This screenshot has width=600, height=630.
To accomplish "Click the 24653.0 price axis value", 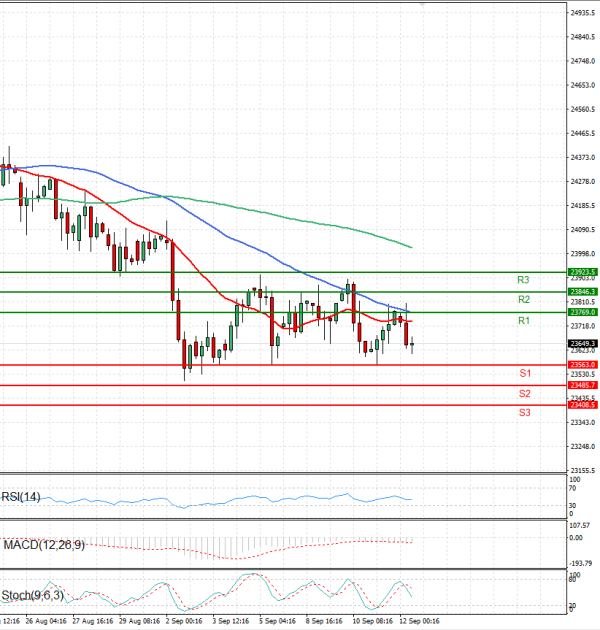I will pyautogui.click(x=583, y=85).
